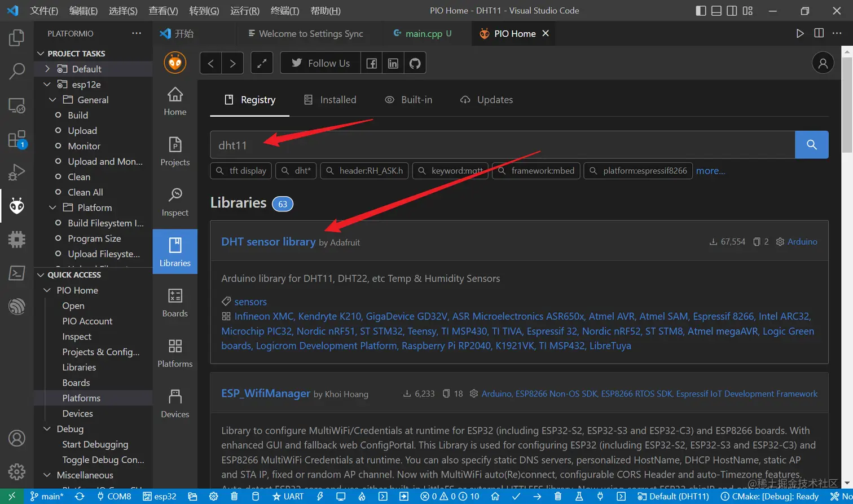Go to PIO Home in the sidebar nav
The image size is (853, 504).
(175, 101)
